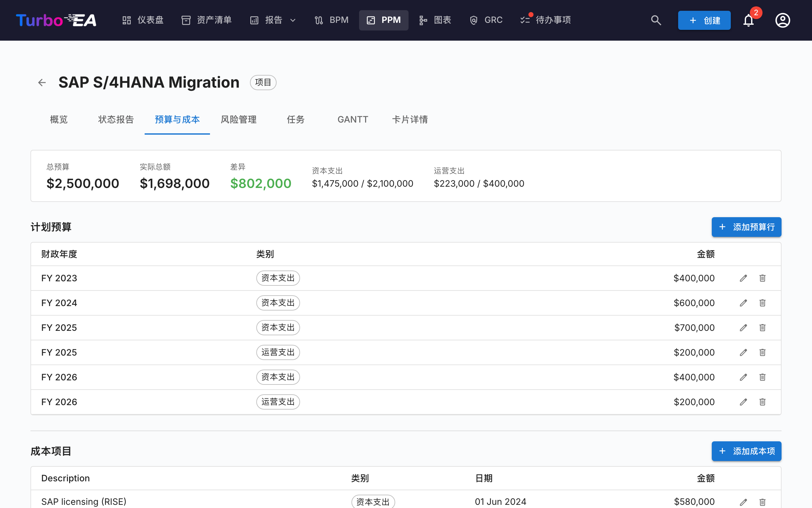Edit the FY 2023 capital budget row
This screenshot has height=508, width=812.
click(x=743, y=278)
